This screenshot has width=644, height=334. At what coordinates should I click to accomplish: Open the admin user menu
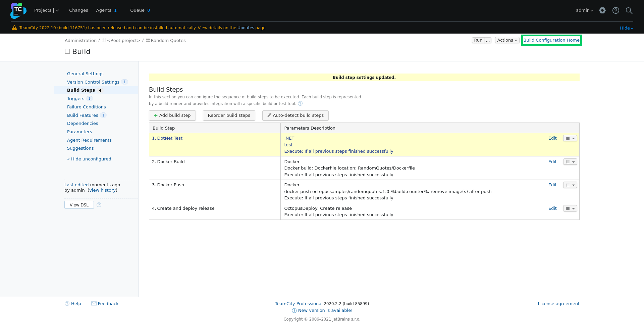(x=584, y=10)
